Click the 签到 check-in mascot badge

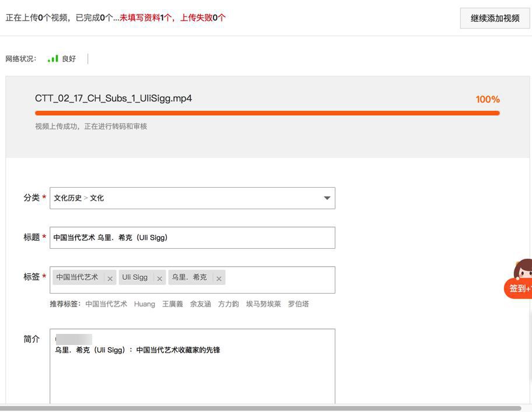point(518,279)
